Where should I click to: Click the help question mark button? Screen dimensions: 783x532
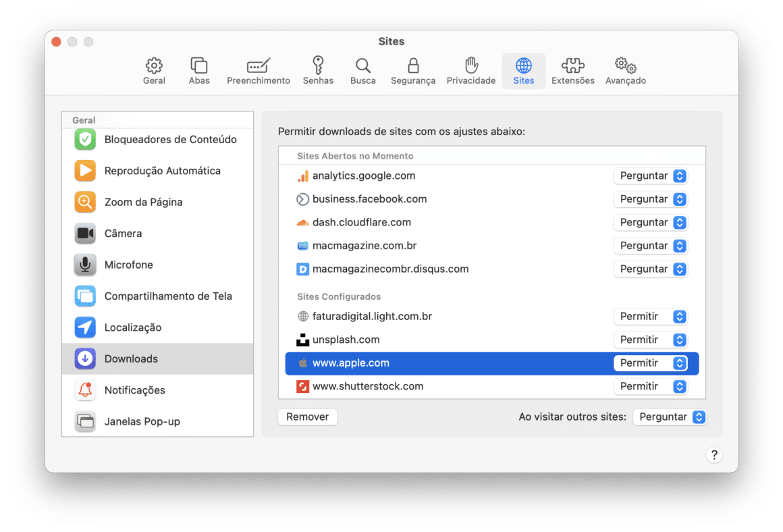click(714, 454)
